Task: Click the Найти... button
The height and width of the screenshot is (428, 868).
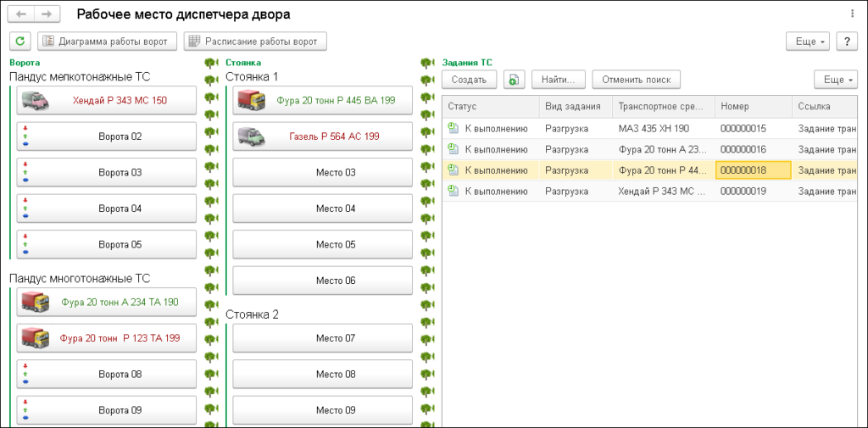Action: (559, 79)
